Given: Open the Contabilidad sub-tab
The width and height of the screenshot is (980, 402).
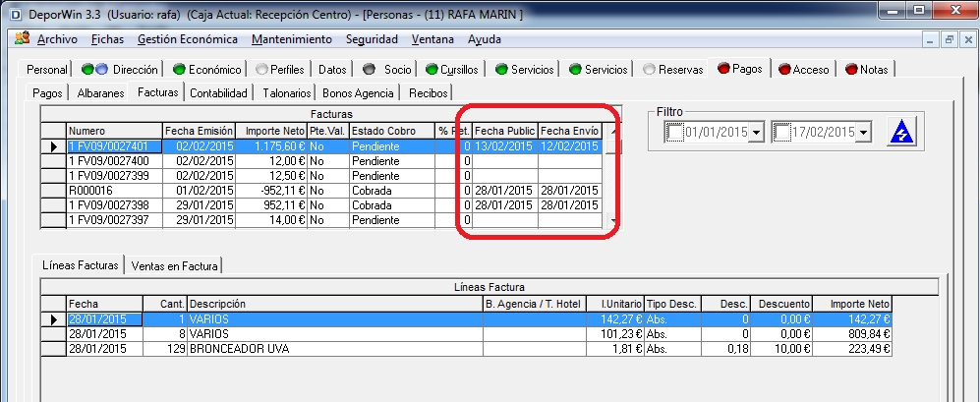Looking at the screenshot, I should coord(219,93).
